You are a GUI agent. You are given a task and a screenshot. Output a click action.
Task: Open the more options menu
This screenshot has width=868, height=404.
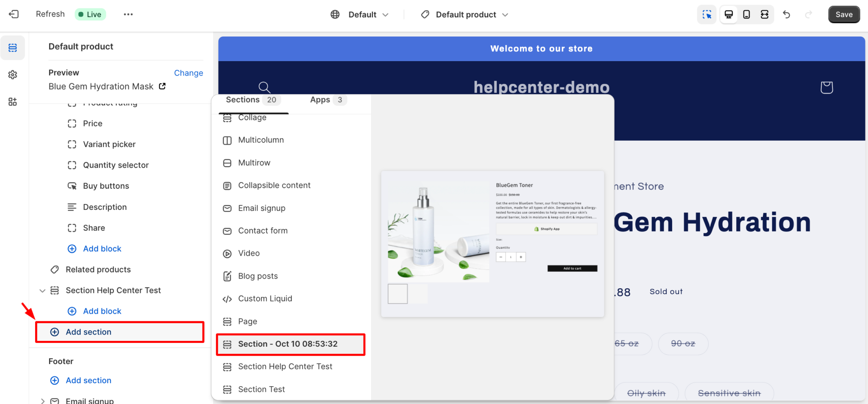(x=128, y=14)
